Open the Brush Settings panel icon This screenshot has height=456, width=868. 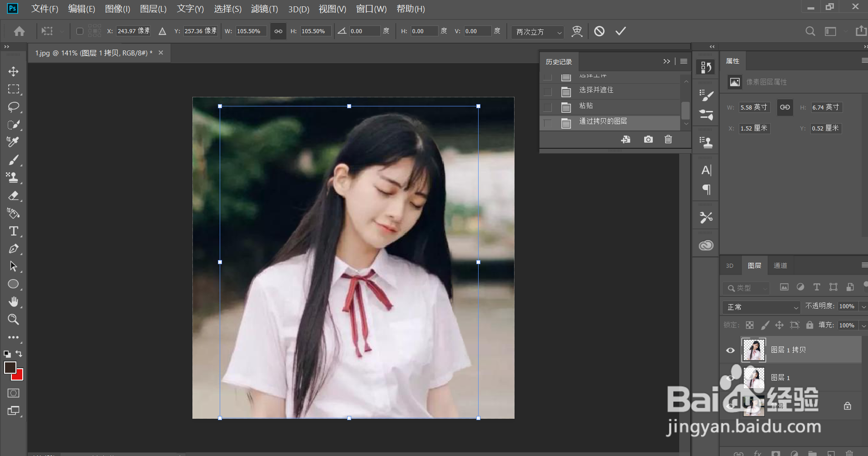[x=706, y=96]
